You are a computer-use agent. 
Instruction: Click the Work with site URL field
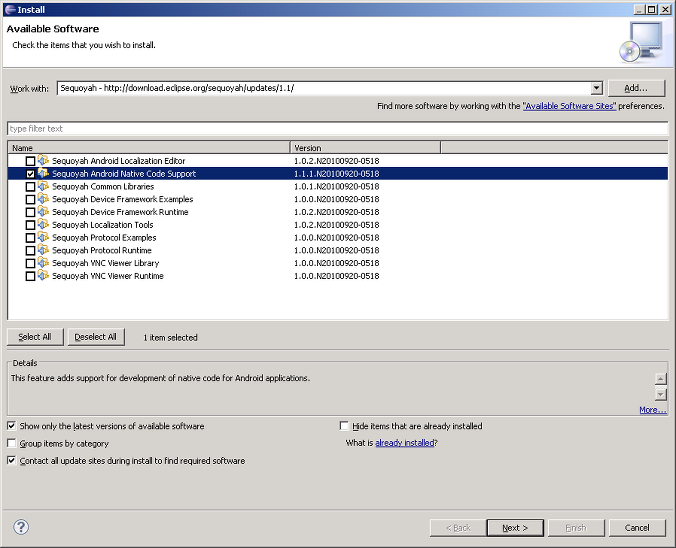(x=324, y=88)
